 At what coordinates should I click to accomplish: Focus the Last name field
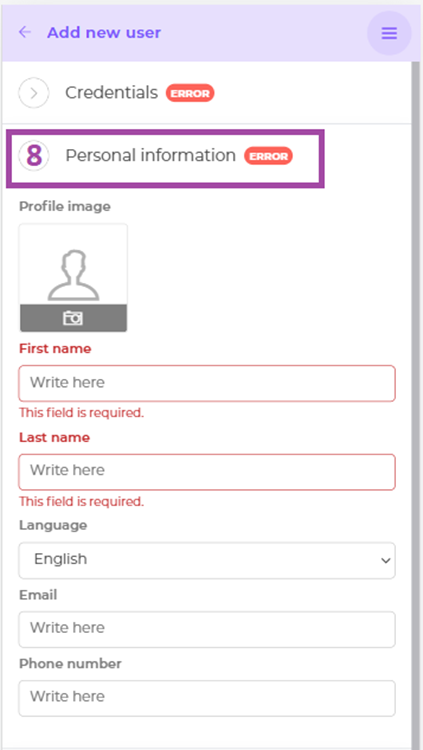tap(207, 472)
